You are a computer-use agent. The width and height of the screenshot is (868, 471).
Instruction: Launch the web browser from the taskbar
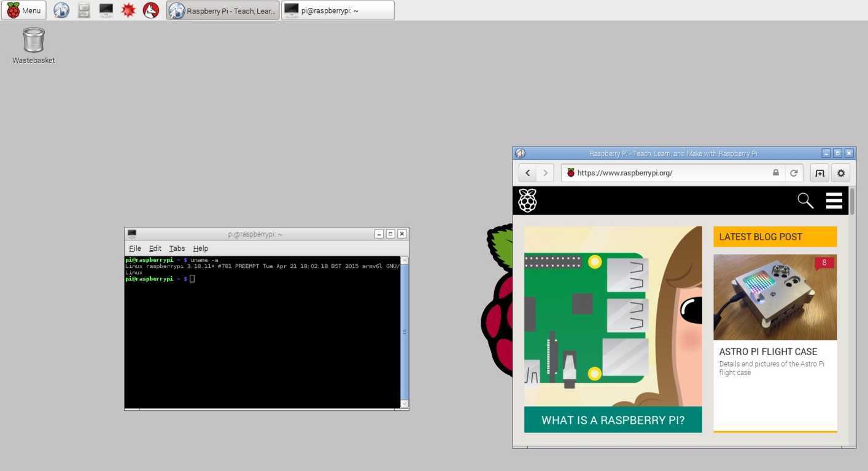click(61, 10)
